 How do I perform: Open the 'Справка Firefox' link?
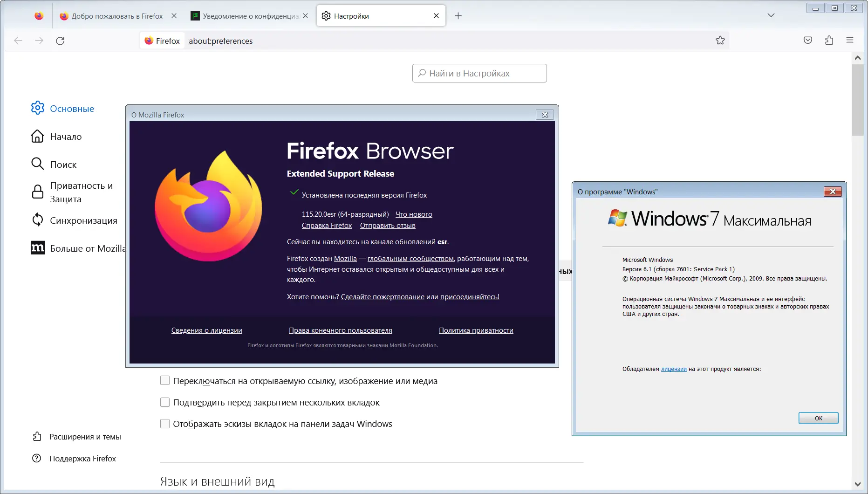[327, 226]
